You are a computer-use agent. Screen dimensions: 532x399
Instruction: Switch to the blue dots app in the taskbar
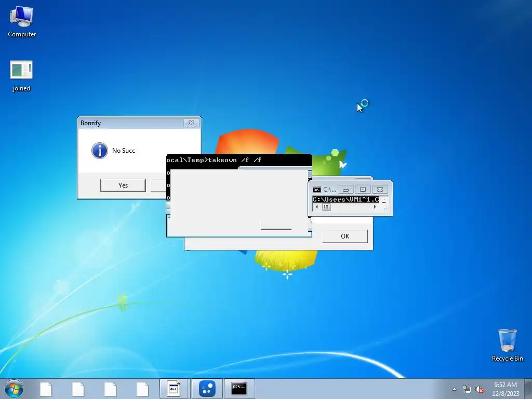click(x=207, y=389)
